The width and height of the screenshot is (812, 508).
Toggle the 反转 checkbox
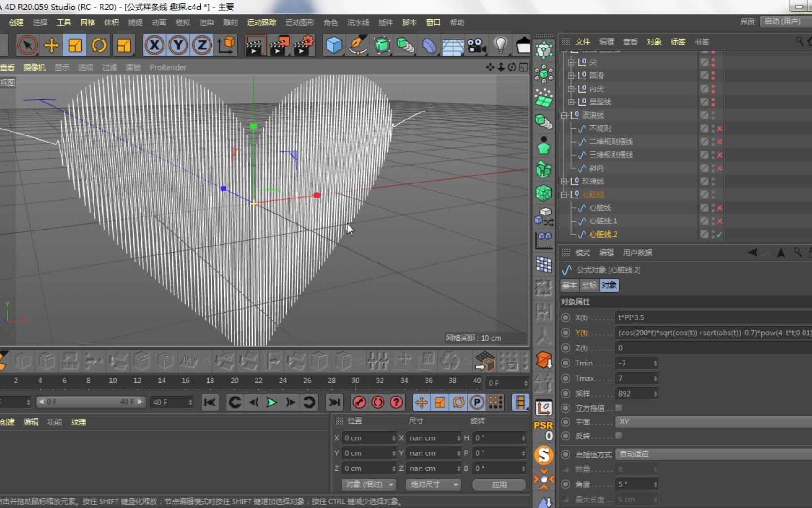619,436
